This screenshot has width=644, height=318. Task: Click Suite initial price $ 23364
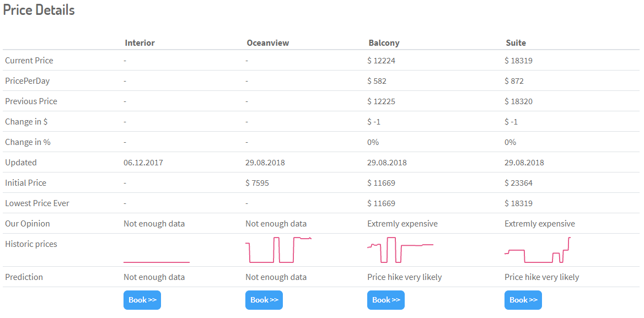(519, 183)
